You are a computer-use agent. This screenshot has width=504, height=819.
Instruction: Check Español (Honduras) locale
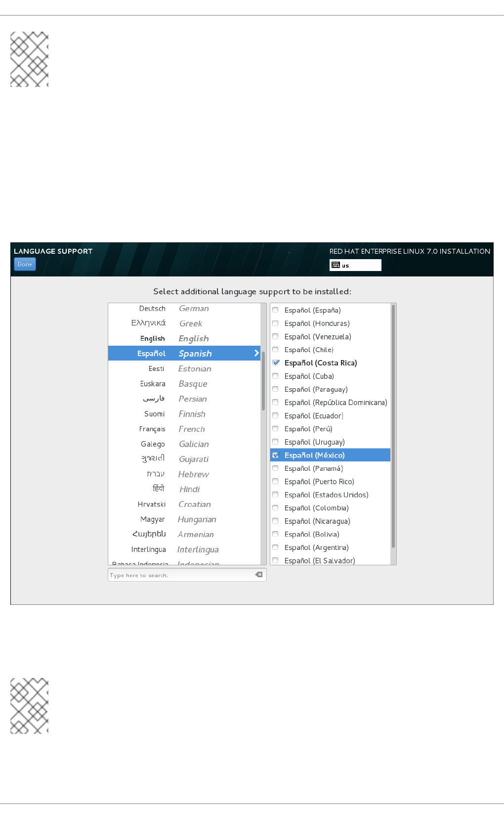276,323
